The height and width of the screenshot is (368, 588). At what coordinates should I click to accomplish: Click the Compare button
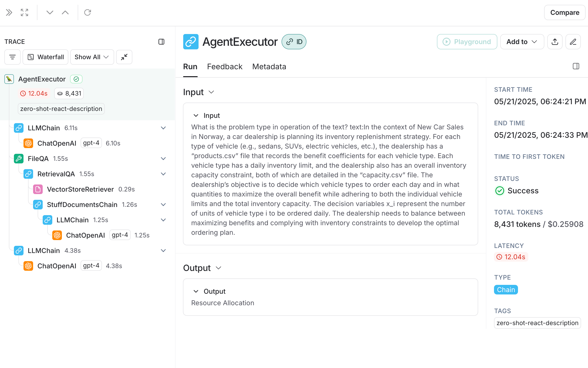[x=564, y=12]
